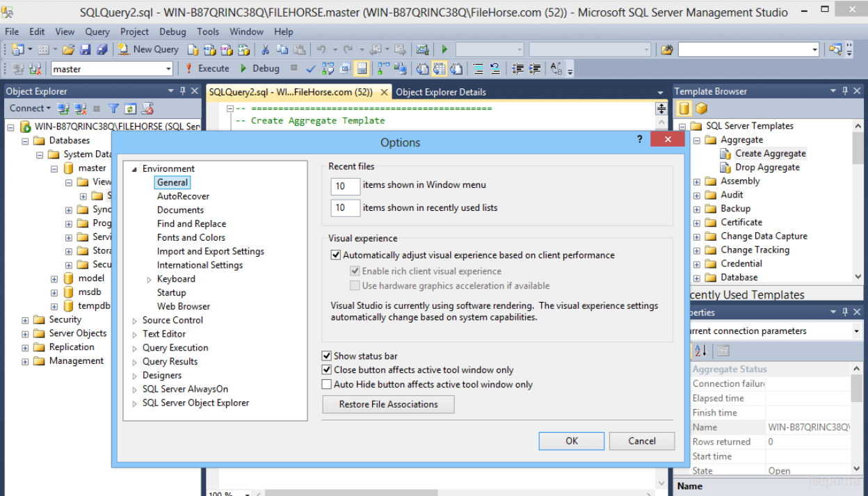The width and height of the screenshot is (868, 496).
Task: Uncheck Use hardware graphics acceleration if available
Action: click(355, 285)
